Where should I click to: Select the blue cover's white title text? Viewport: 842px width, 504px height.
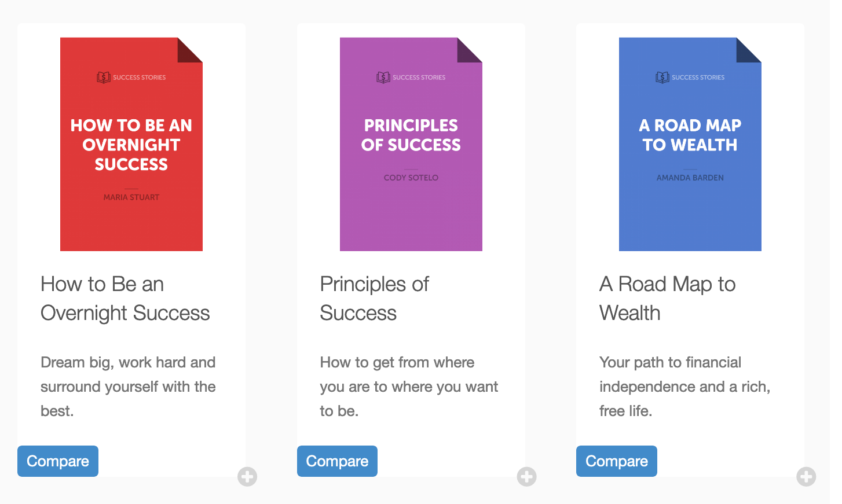click(x=690, y=135)
